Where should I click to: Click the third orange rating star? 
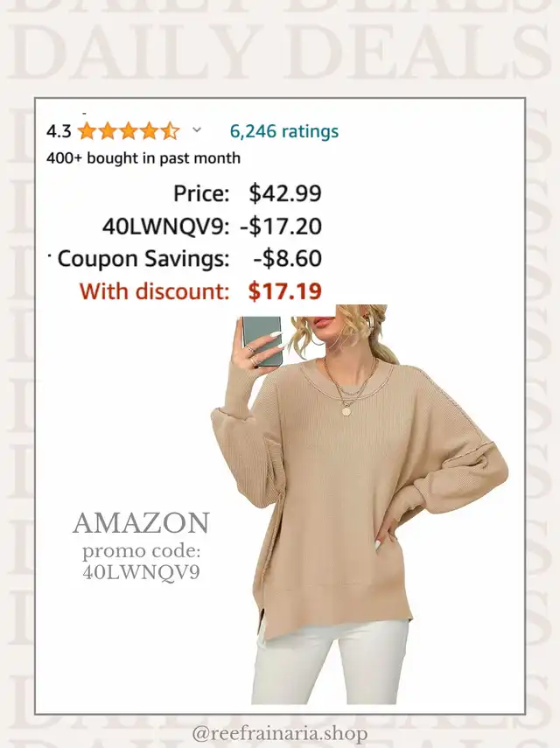pyautogui.click(x=129, y=130)
